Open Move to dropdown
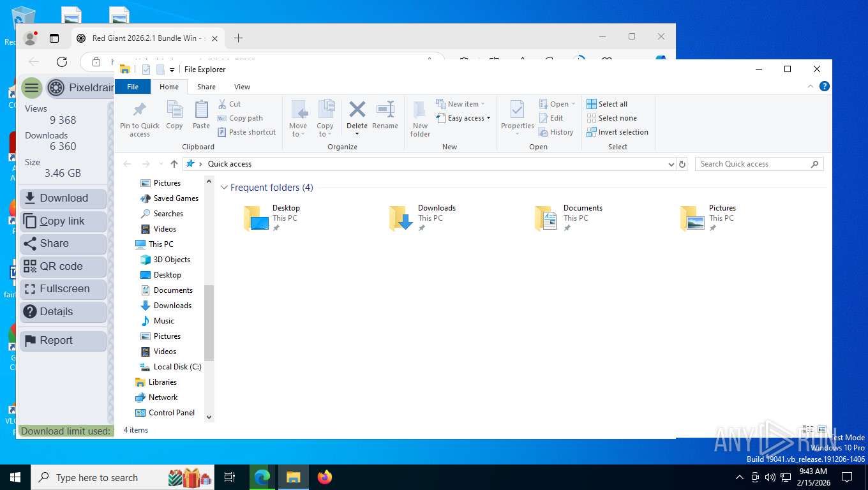This screenshot has width=868, height=490. [x=298, y=119]
